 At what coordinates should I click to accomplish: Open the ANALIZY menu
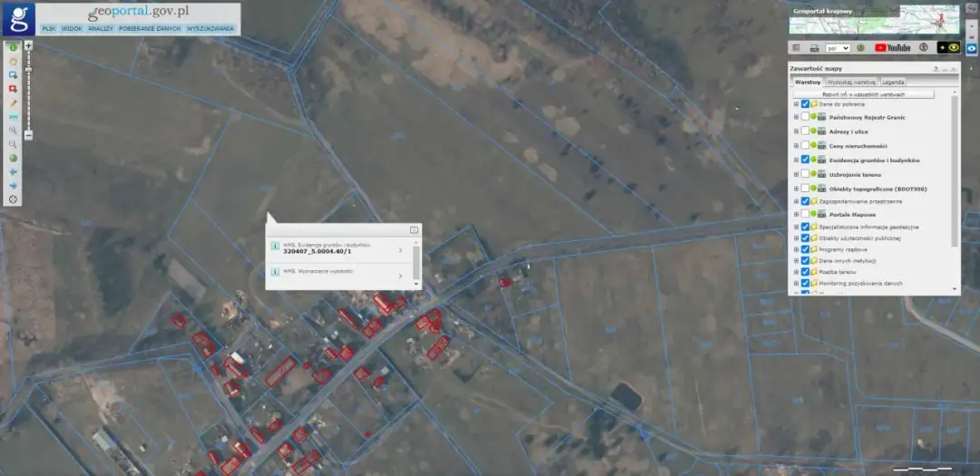tap(100, 29)
